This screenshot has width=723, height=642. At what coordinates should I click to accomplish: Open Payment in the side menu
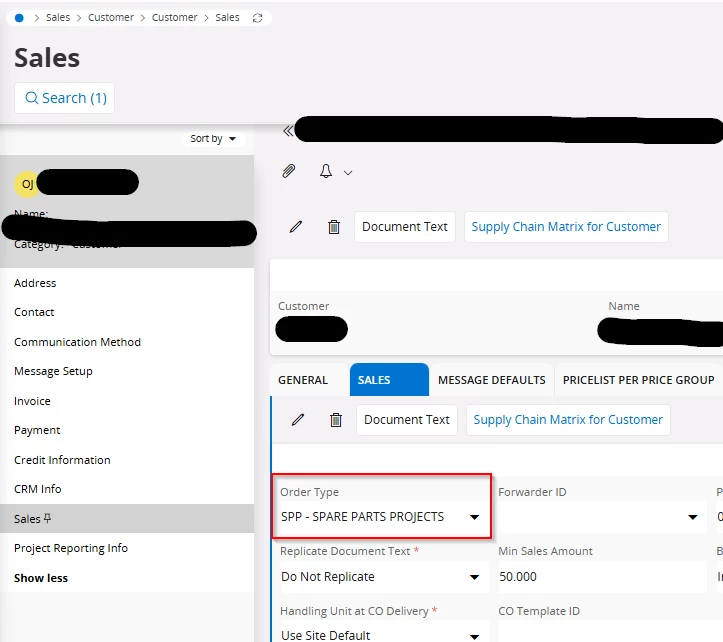(127, 430)
